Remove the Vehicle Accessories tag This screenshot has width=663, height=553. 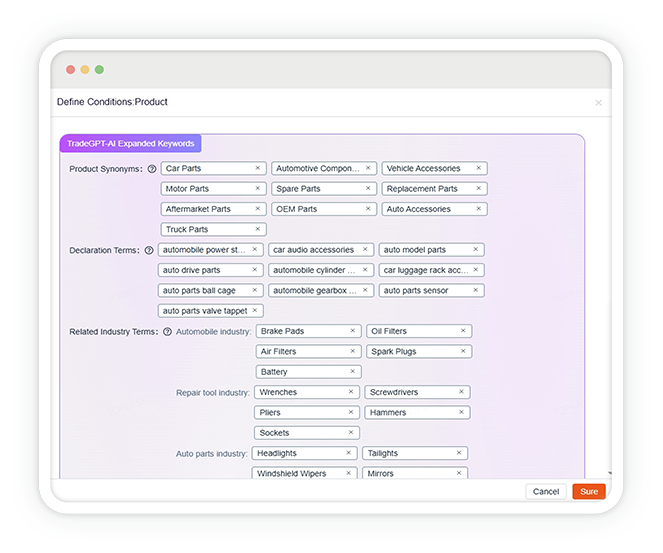click(479, 168)
